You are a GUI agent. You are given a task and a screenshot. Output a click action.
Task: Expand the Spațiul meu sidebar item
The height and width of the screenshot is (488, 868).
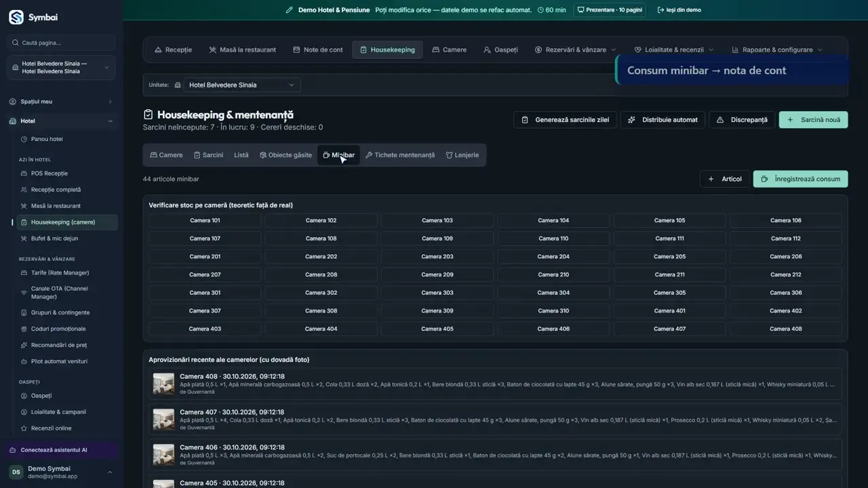pyautogui.click(x=61, y=102)
